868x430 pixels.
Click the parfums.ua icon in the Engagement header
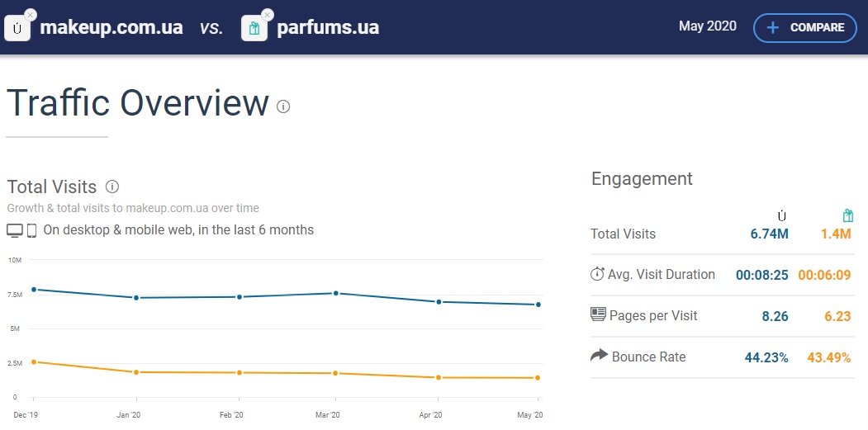[x=847, y=215]
